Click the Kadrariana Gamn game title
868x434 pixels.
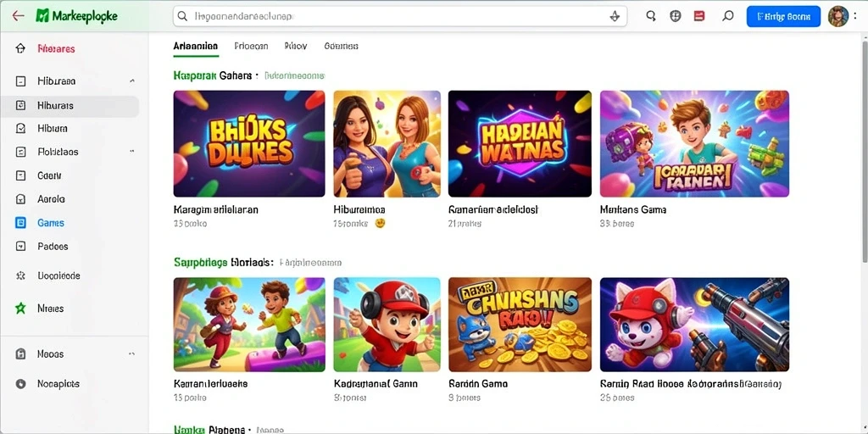point(374,384)
